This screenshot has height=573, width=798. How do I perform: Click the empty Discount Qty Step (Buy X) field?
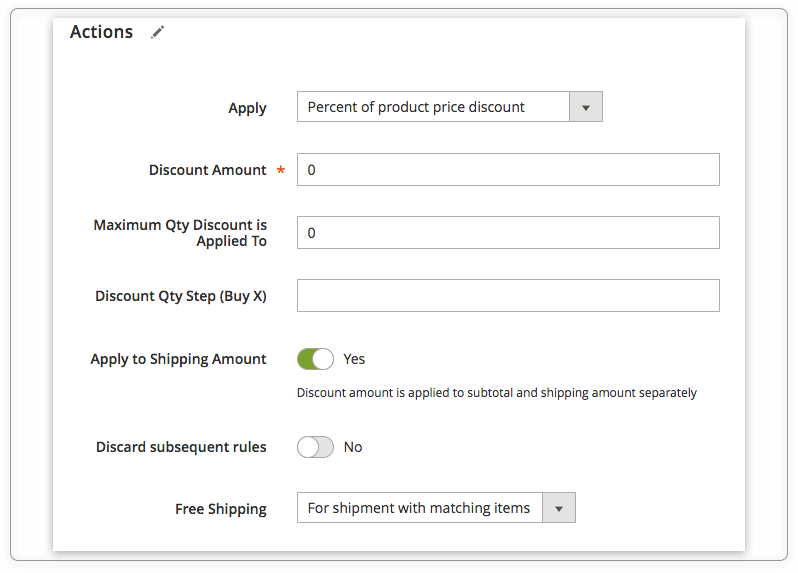click(x=508, y=296)
